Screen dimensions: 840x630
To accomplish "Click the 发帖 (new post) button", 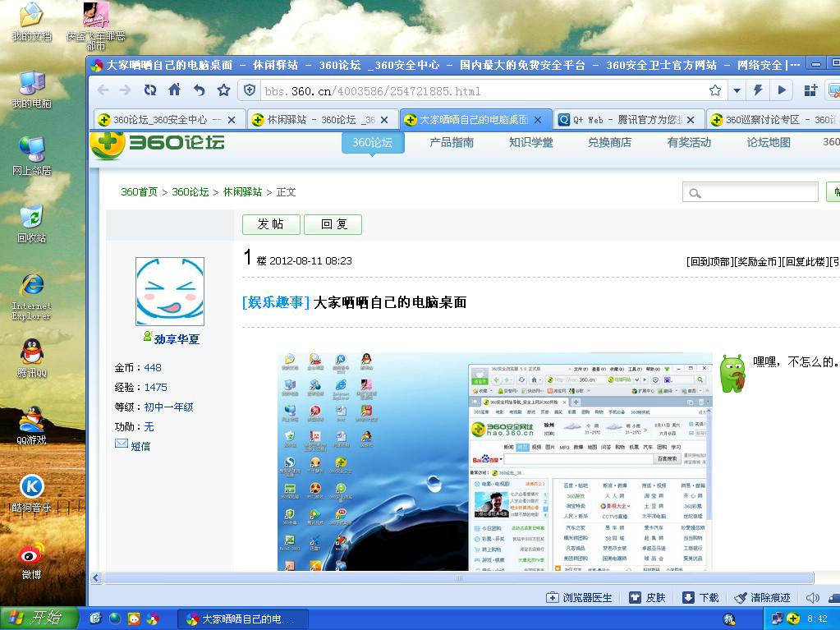I will click(x=271, y=224).
